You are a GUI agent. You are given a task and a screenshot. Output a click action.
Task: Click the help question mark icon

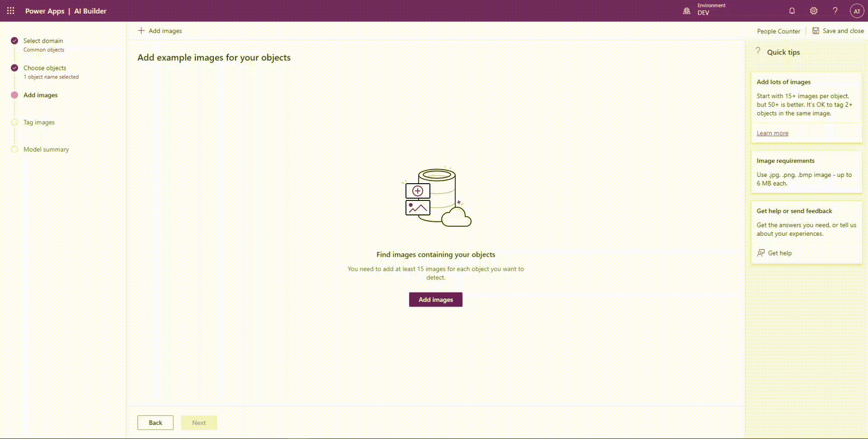(835, 11)
